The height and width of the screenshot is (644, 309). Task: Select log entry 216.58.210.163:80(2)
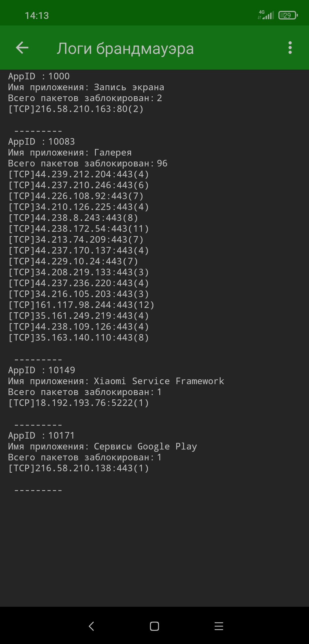(76, 109)
